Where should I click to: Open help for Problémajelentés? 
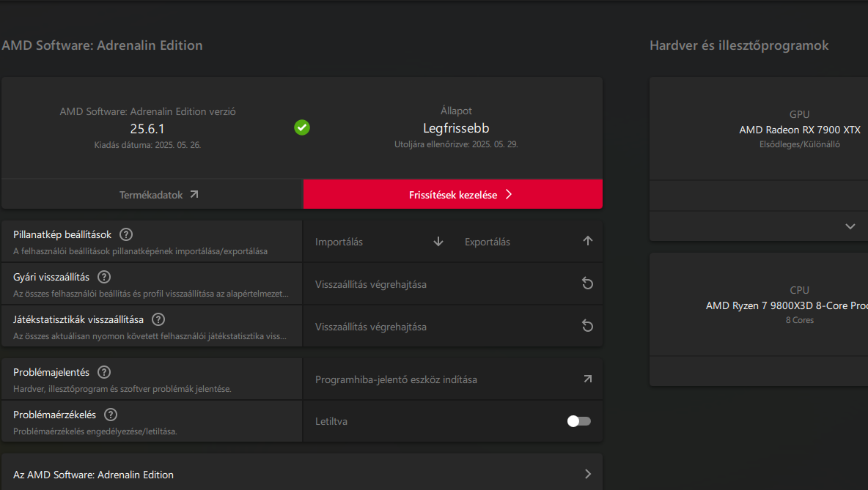(x=104, y=372)
